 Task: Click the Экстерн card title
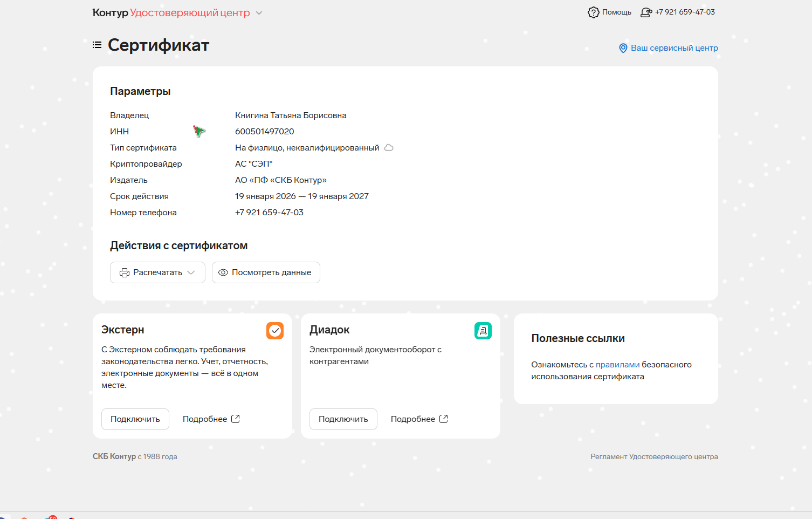123,330
